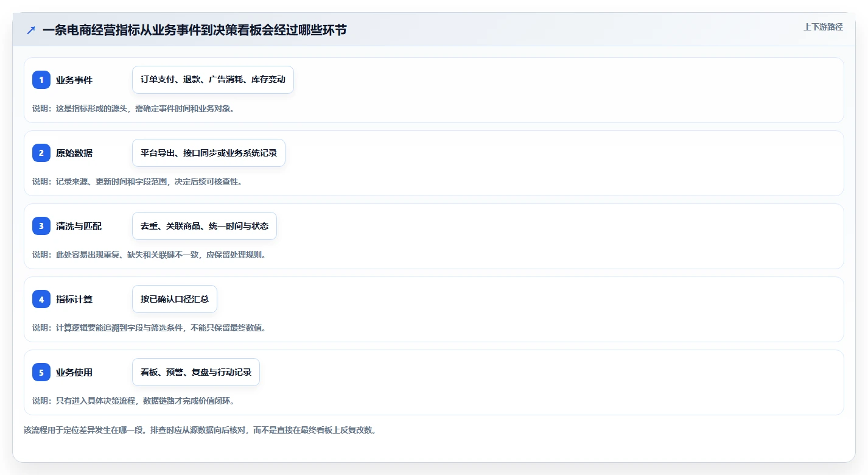Click the note 只有进入具体决策流程
868x475 pixels.
(133, 401)
